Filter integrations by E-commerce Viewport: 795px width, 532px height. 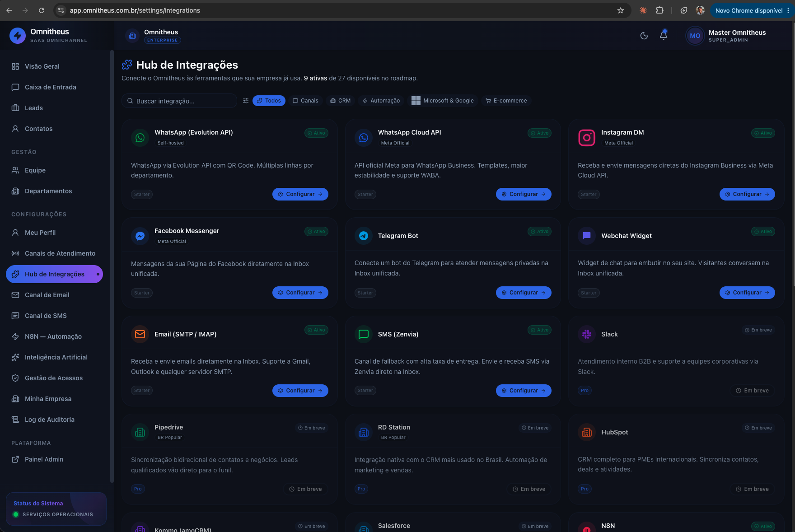[506, 101]
